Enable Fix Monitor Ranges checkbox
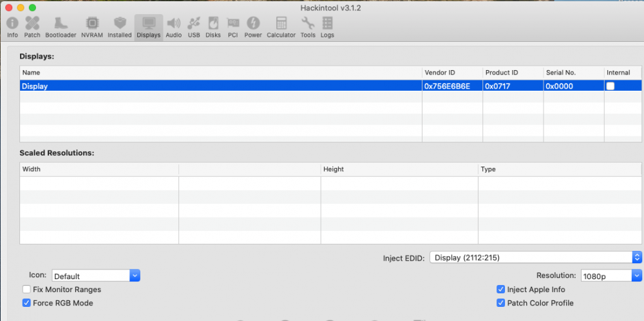Viewport: 644px width, 321px height. pyautogui.click(x=27, y=289)
